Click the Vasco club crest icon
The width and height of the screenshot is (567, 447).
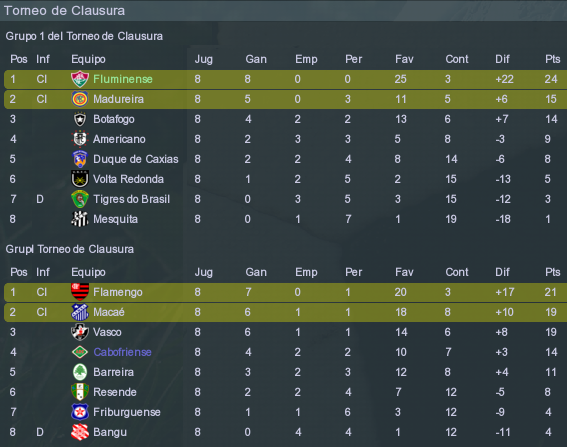pos(80,332)
